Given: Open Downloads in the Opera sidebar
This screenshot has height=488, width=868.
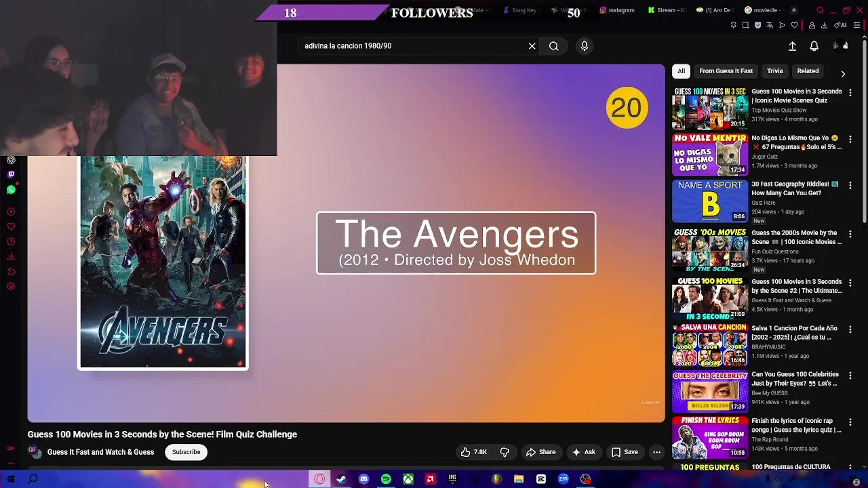Looking at the screenshot, I should 11,257.
